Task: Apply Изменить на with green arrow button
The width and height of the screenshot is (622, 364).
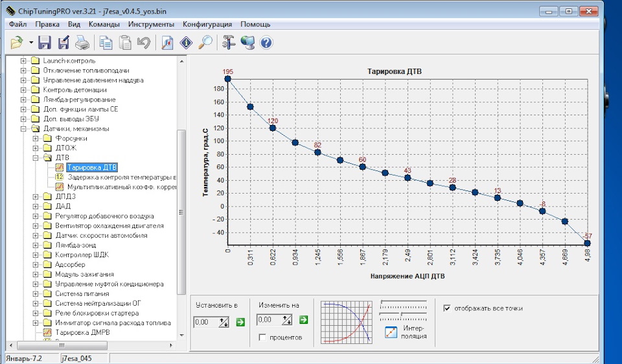Action: [x=303, y=319]
